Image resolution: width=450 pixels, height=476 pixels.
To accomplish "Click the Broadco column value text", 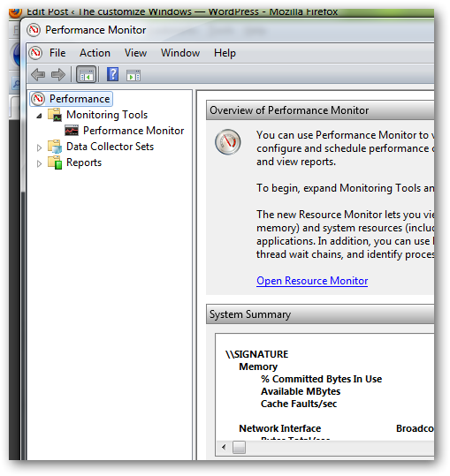I will 415,428.
